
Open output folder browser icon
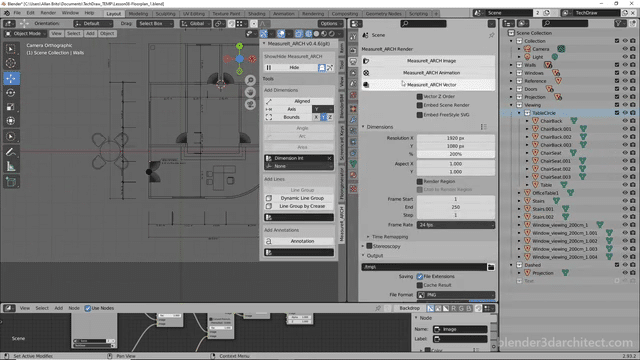click(x=491, y=267)
